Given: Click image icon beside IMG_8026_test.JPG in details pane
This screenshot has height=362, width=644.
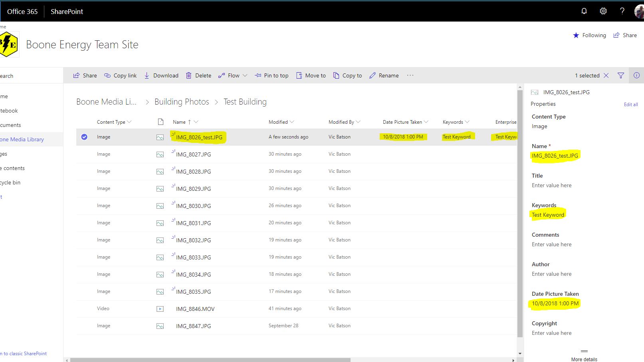Looking at the screenshot, I should 534,92.
